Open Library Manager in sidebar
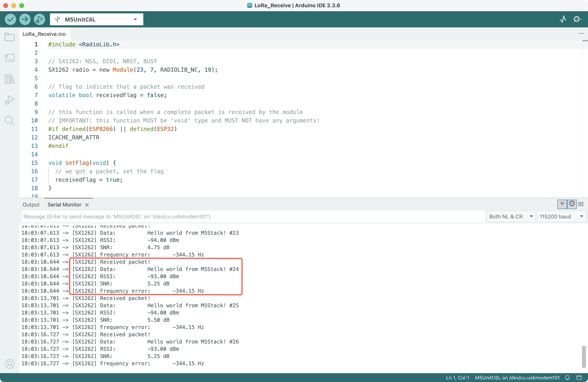The height and width of the screenshot is (382, 588). point(10,79)
